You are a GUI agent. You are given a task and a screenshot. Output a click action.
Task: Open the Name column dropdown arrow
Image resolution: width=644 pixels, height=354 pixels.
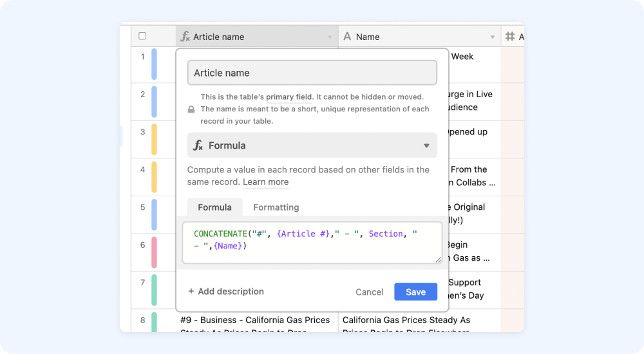click(493, 37)
